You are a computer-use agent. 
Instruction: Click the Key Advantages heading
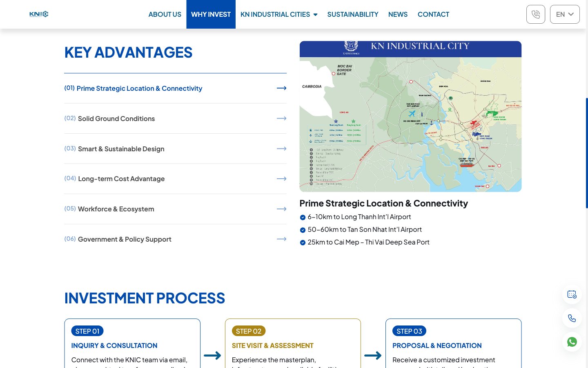click(128, 52)
